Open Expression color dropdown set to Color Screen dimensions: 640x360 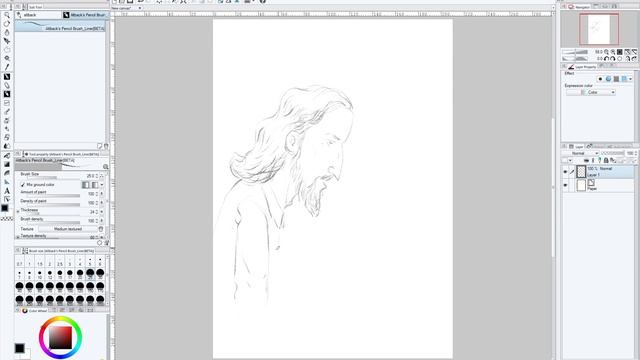pos(591,93)
